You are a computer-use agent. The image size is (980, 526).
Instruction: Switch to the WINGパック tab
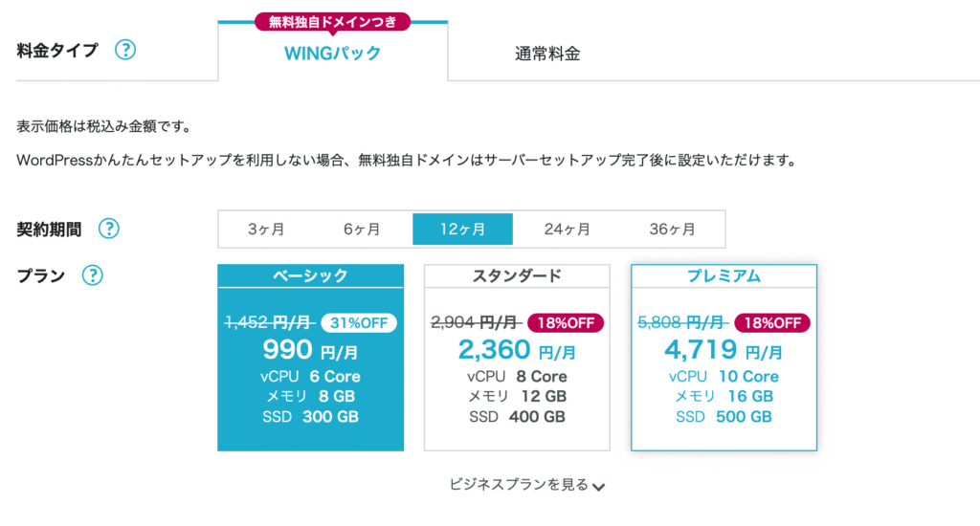(x=332, y=53)
